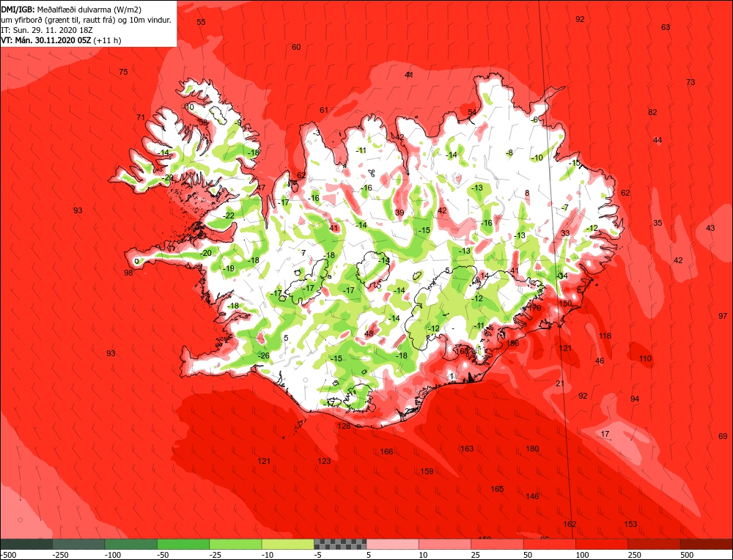Pick the yellow-green legend swatch between -10 and -5

coord(288,544)
